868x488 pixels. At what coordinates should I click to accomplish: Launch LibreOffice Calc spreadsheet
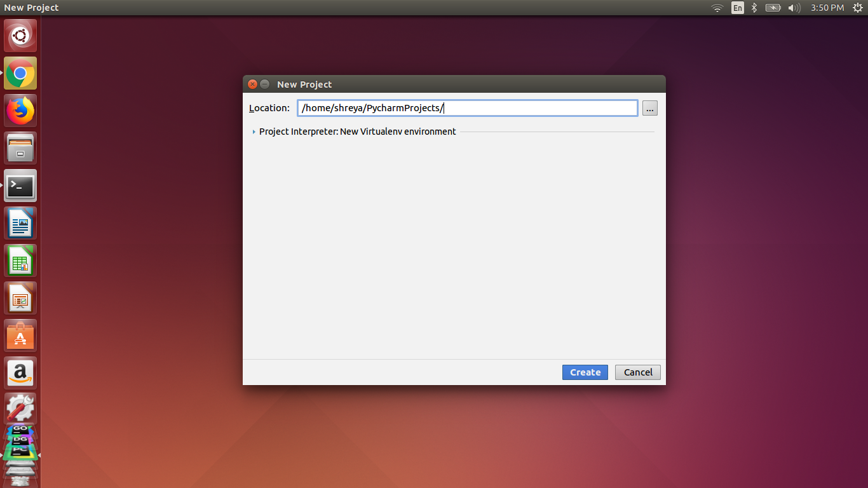(20, 261)
